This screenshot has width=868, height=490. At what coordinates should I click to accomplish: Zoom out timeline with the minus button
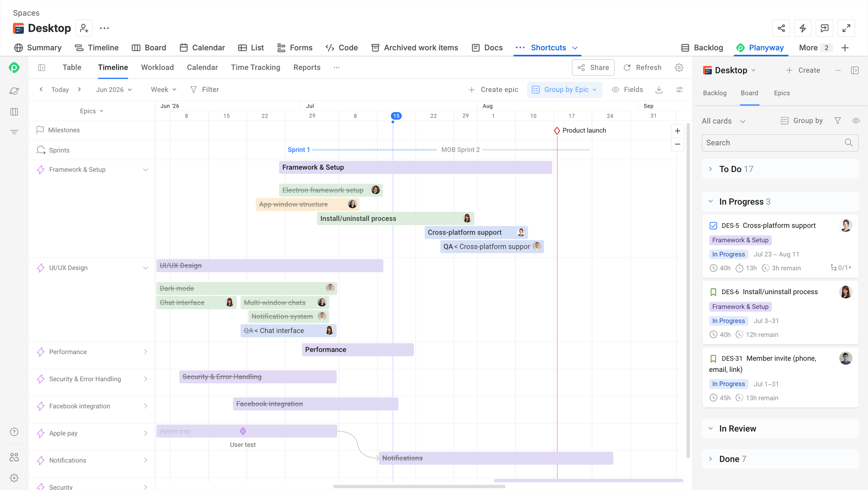click(677, 144)
